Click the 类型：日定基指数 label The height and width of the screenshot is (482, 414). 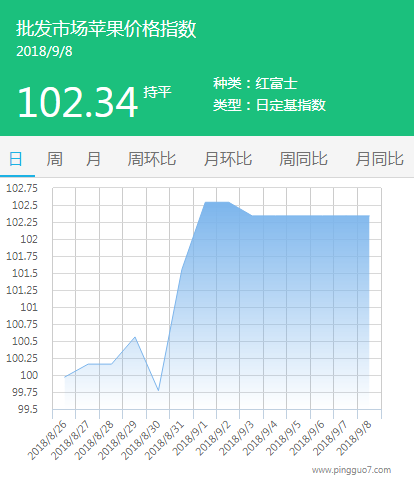click(269, 105)
